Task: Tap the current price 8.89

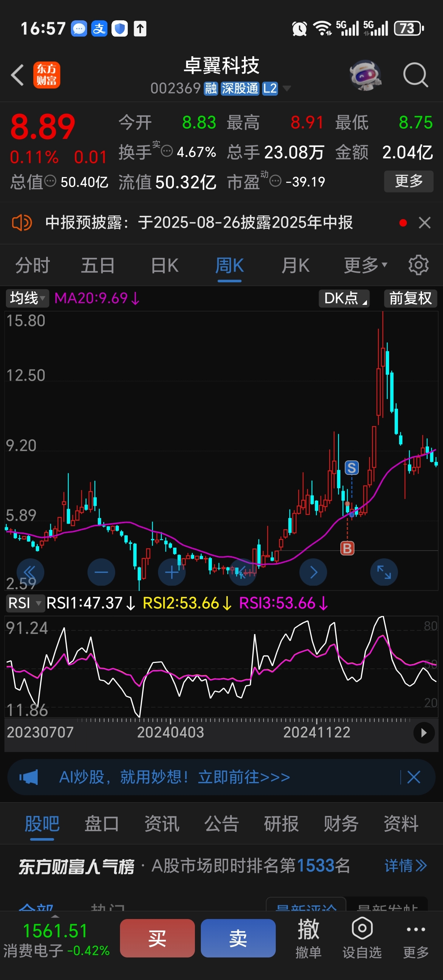Action: (x=42, y=127)
